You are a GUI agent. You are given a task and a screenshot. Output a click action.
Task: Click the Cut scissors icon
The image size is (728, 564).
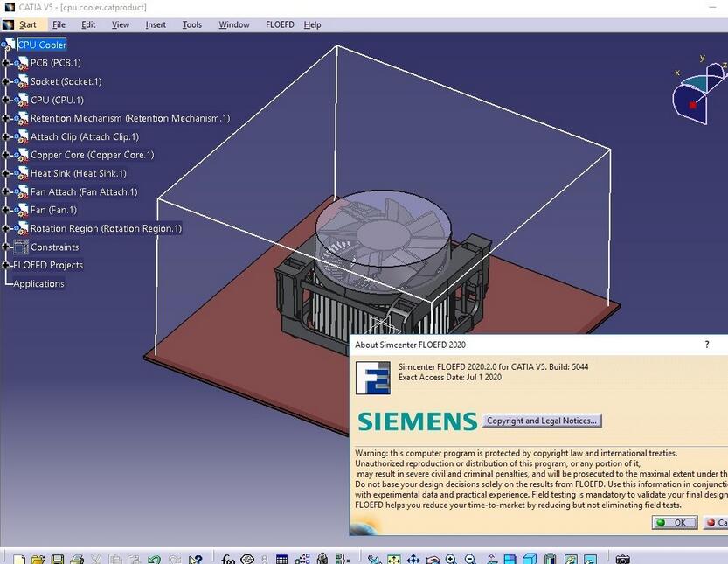96,559
